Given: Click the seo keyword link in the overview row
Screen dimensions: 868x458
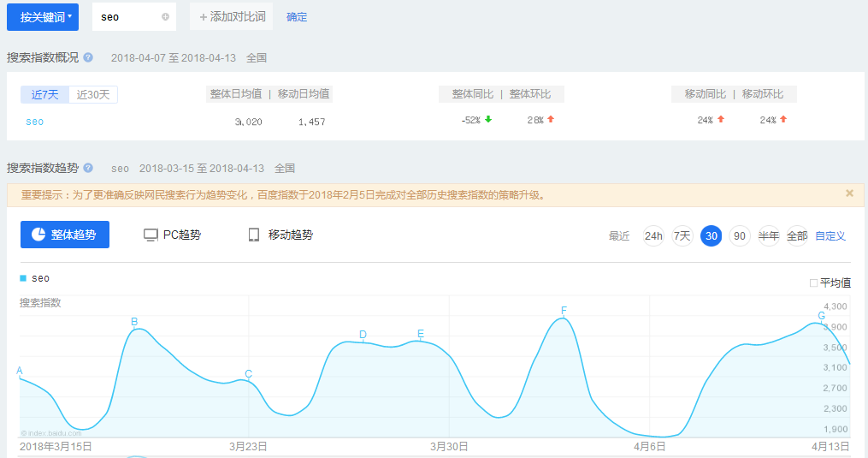Looking at the screenshot, I should point(34,122).
